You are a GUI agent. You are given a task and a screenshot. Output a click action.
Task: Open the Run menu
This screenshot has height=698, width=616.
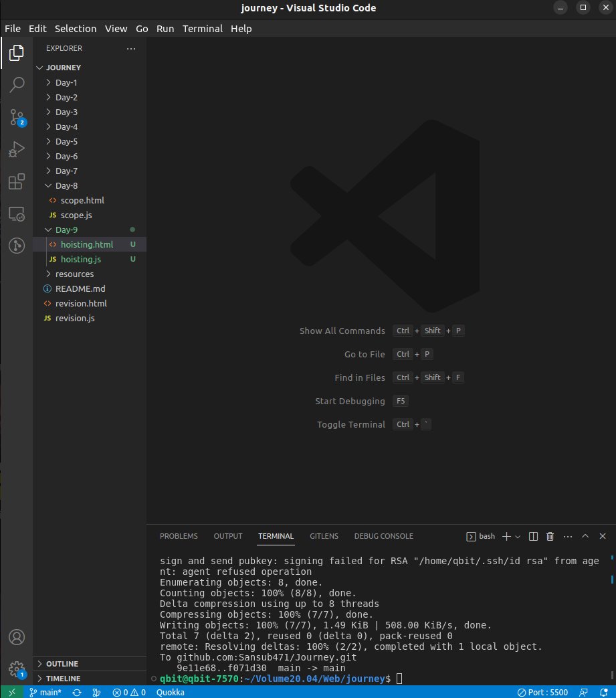(x=165, y=29)
